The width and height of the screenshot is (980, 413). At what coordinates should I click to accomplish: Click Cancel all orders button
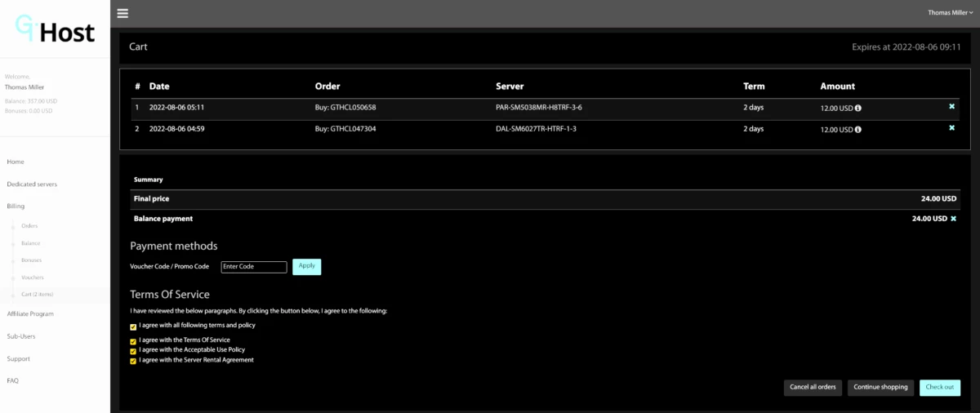813,387
